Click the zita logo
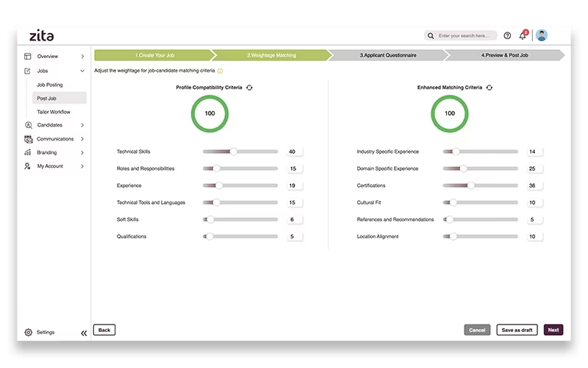588x368 pixels. coord(42,35)
